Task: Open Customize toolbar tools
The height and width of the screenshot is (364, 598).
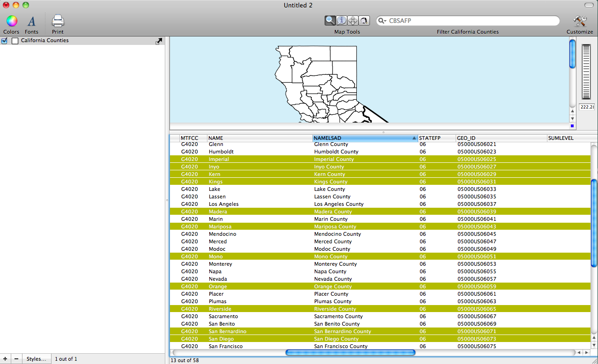Action: tap(580, 21)
